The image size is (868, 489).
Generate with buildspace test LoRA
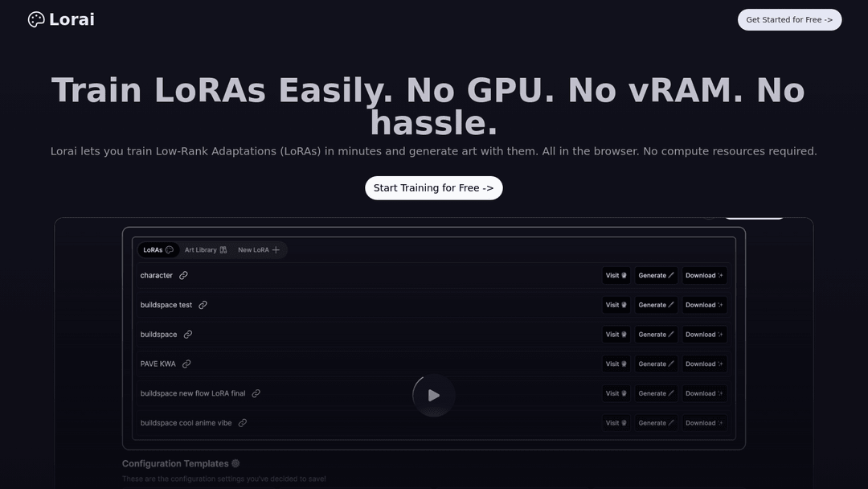656,305
